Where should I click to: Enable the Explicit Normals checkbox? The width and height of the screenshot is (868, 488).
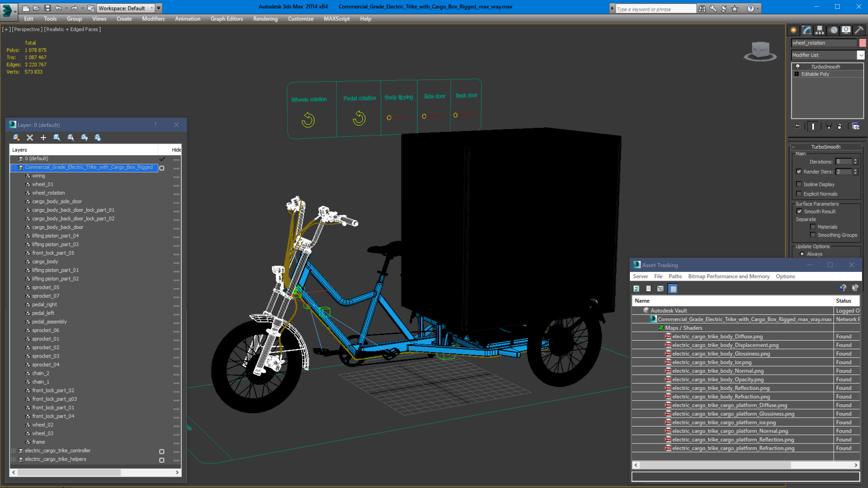[x=799, y=194]
